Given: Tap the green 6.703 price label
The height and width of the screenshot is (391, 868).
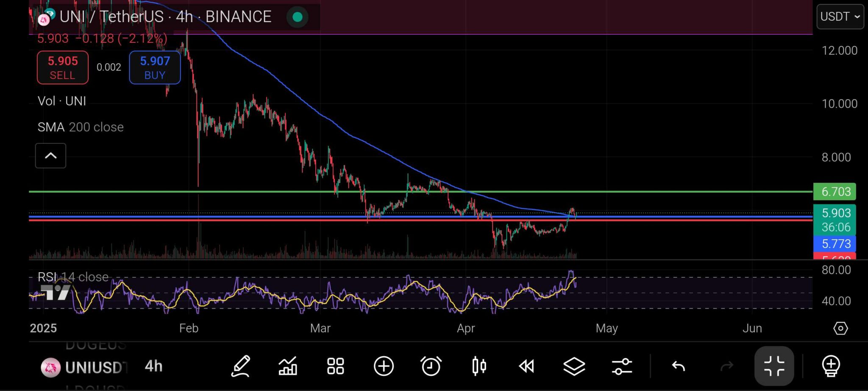Looking at the screenshot, I should (x=835, y=192).
